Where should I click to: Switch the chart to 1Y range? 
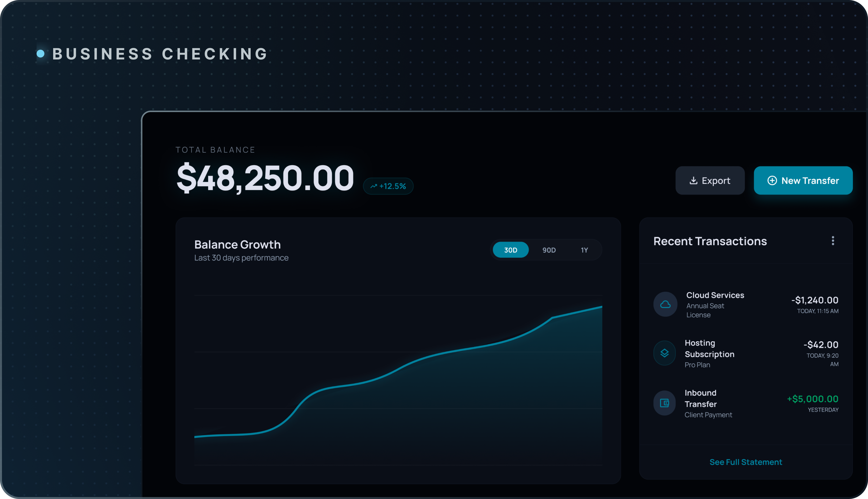584,250
